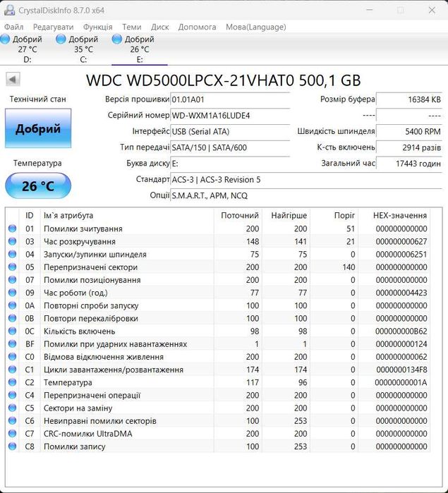Click status orb for disk E:

(x=116, y=39)
